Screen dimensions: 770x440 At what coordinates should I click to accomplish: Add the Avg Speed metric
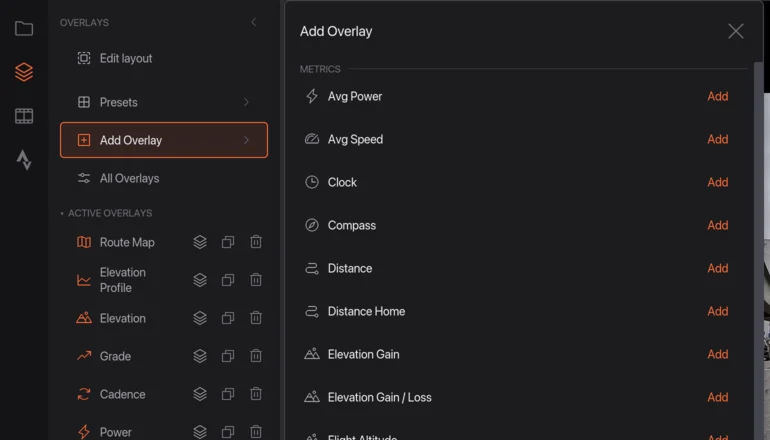click(717, 139)
